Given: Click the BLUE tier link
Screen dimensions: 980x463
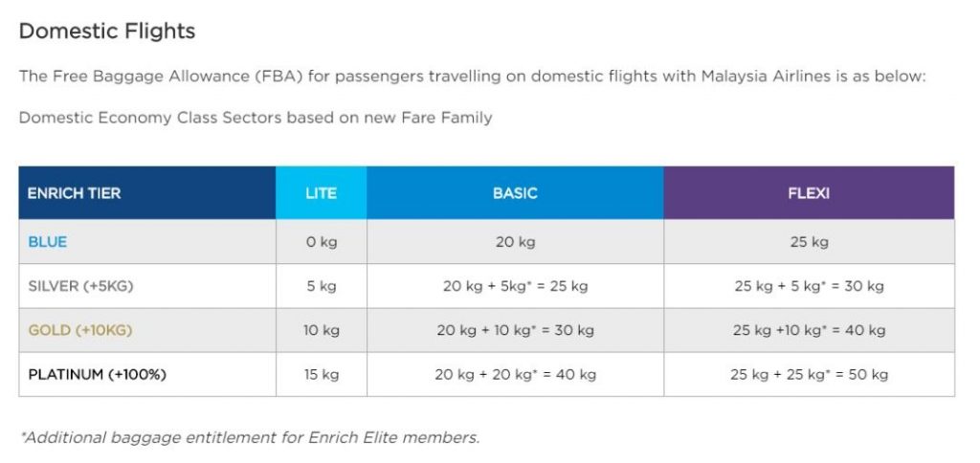Looking at the screenshot, I should coord(48,242).
